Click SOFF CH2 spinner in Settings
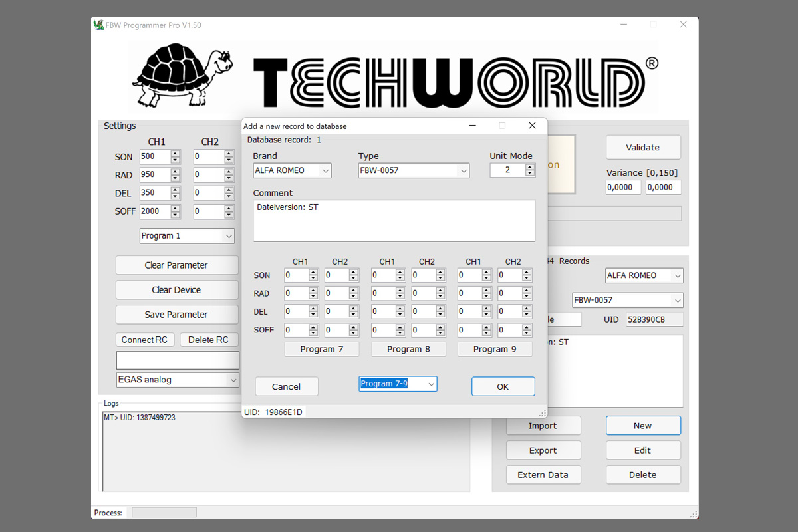The height and width of the screenshot is (532, 798). tap(229, 211)
